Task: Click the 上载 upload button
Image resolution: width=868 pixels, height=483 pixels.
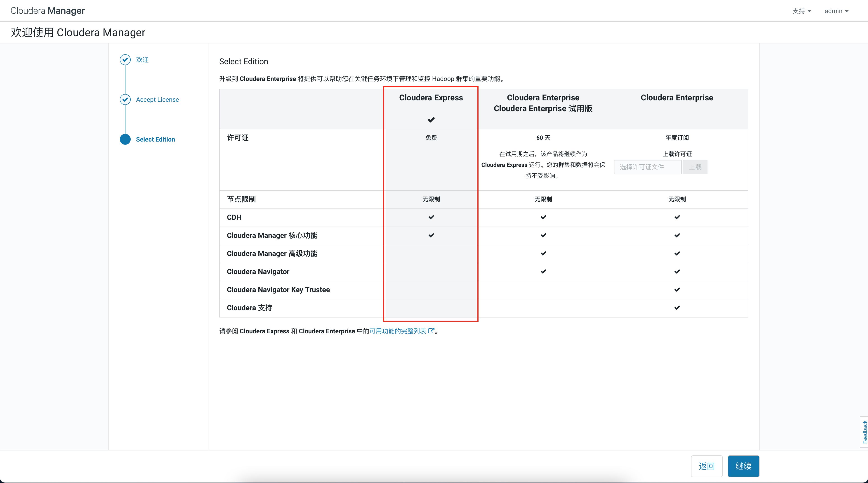Action: (695, 167)
